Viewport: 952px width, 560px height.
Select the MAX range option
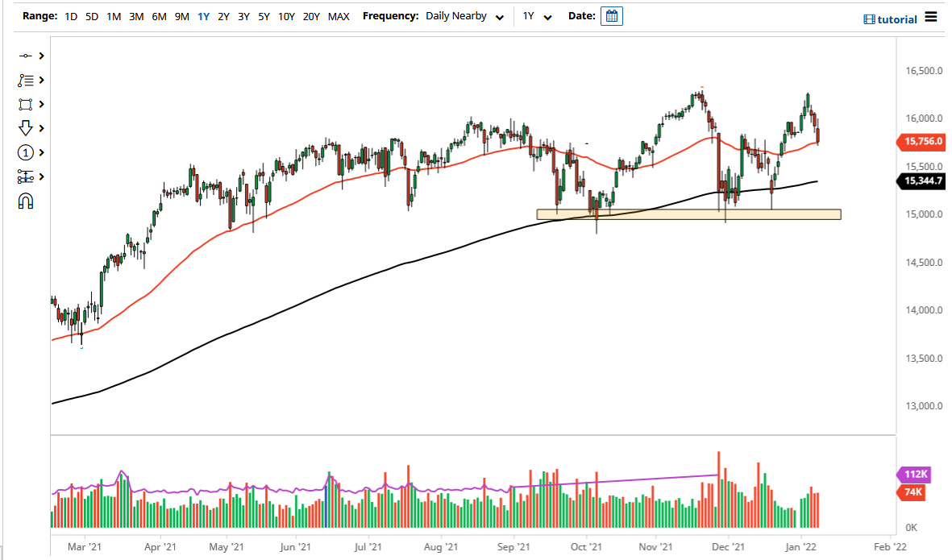(339, 15)
